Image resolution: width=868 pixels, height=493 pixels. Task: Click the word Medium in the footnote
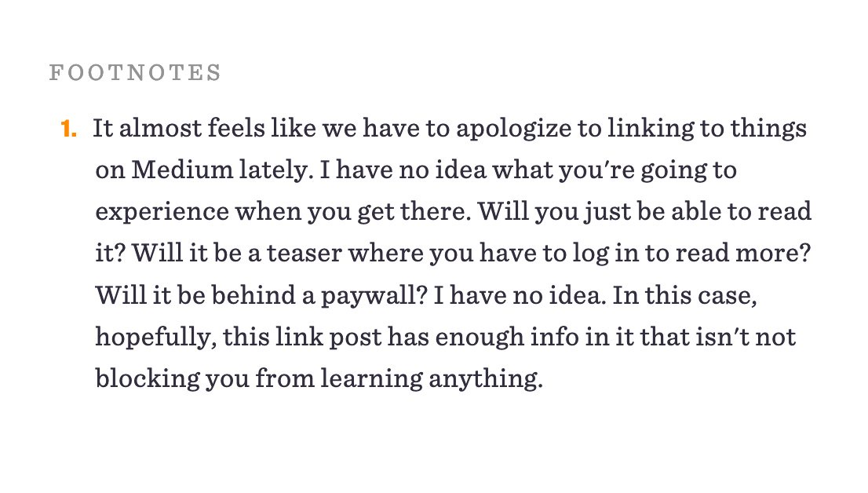pos(182,170)
